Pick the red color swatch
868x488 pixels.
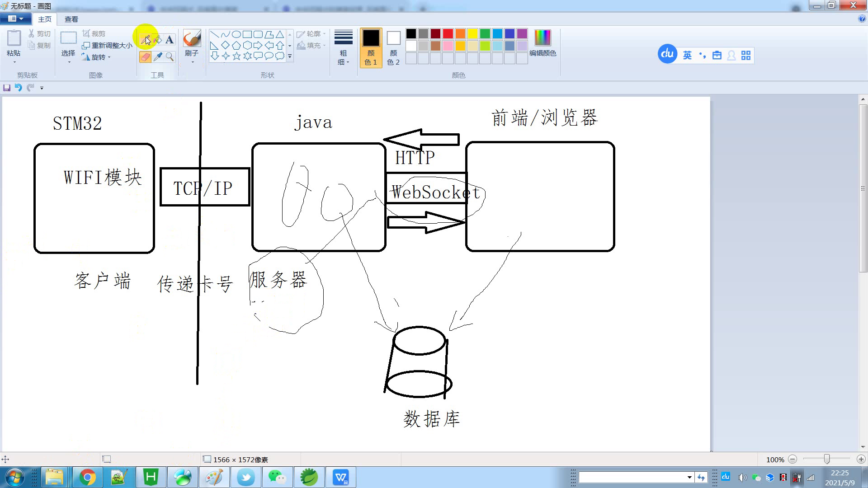pyautogui.click(x=448, y=33)
